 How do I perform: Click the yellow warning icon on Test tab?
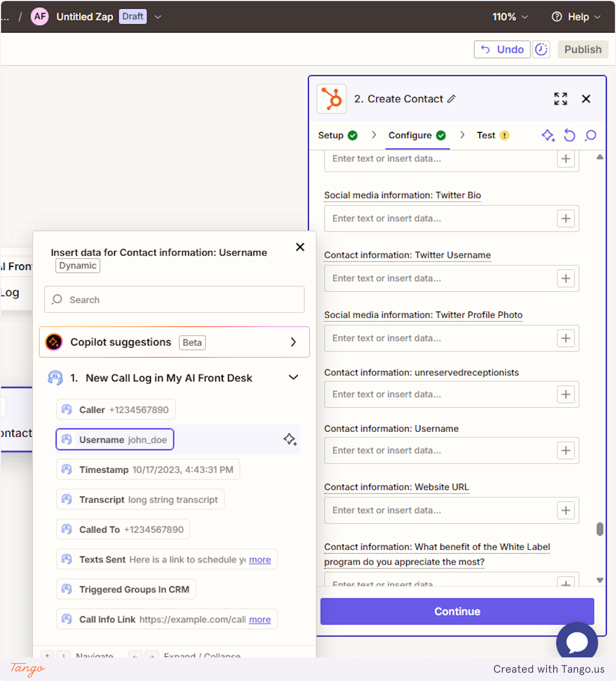505,135
